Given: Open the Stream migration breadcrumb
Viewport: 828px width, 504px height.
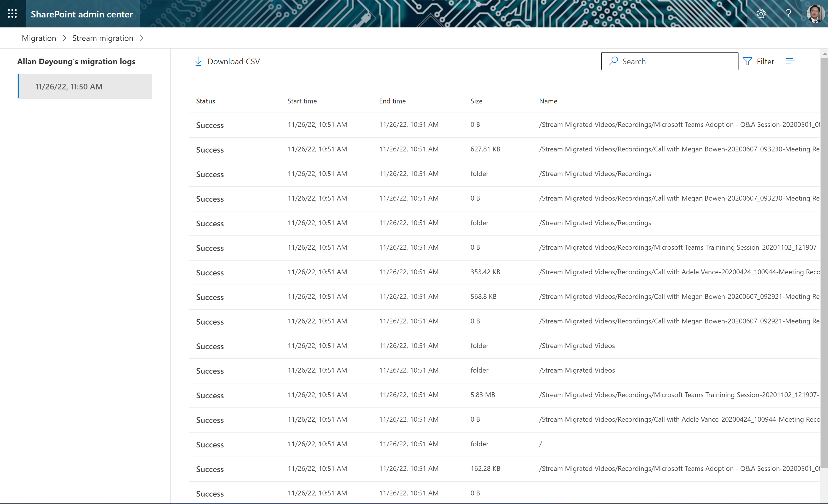Looking at the screenshot, I should click(102, 38).
